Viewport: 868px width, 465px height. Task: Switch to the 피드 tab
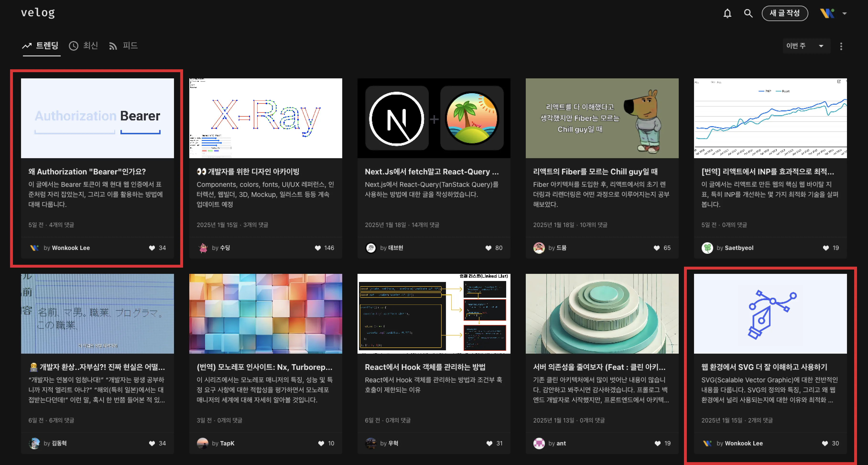123,45
